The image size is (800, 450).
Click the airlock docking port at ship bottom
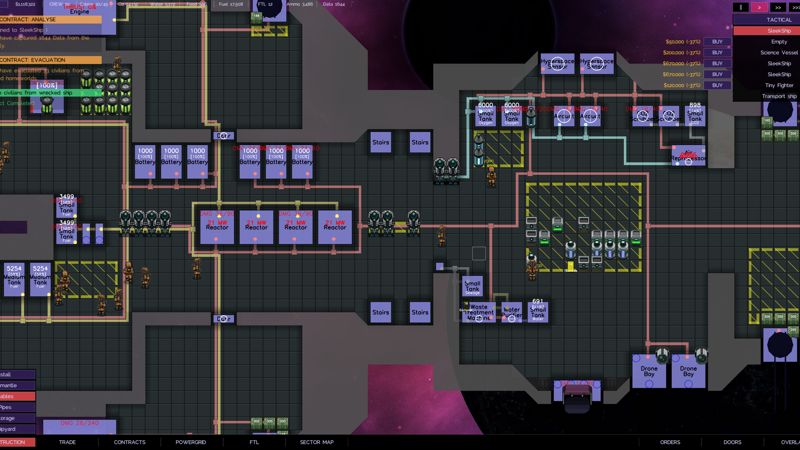577,394
